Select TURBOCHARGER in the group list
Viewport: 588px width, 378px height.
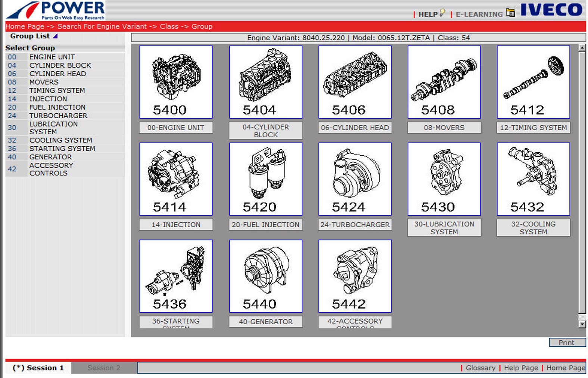[x=58, y=116]
